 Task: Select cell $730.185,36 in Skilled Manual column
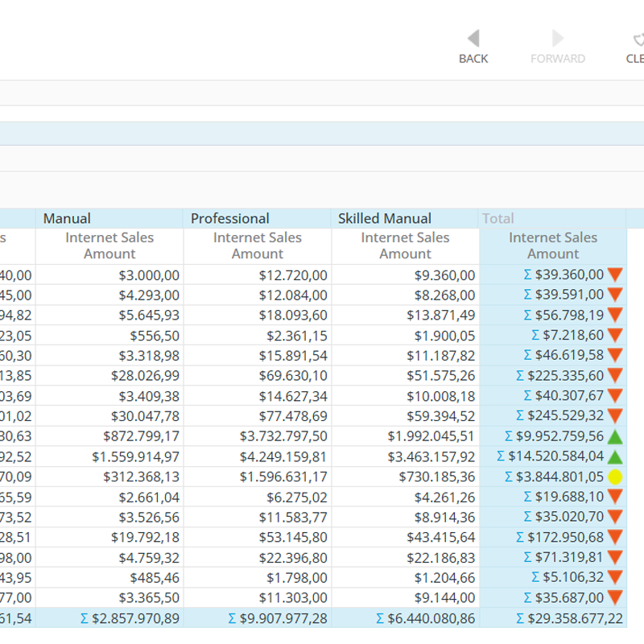tap(405, 477)
